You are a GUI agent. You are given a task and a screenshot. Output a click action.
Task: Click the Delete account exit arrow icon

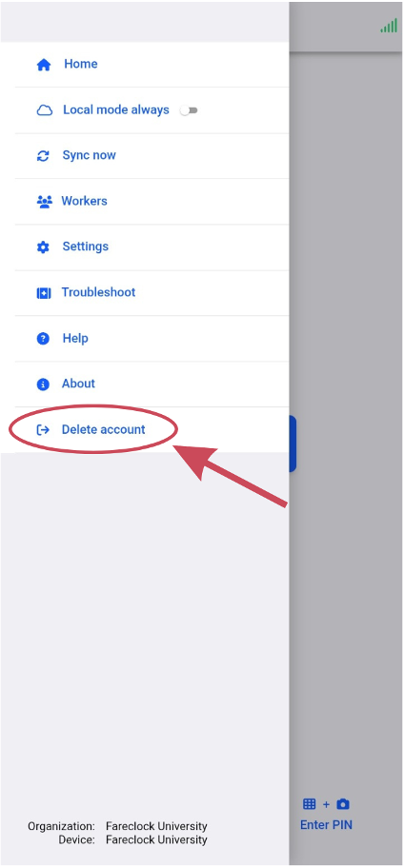click(x=43, y=430)
